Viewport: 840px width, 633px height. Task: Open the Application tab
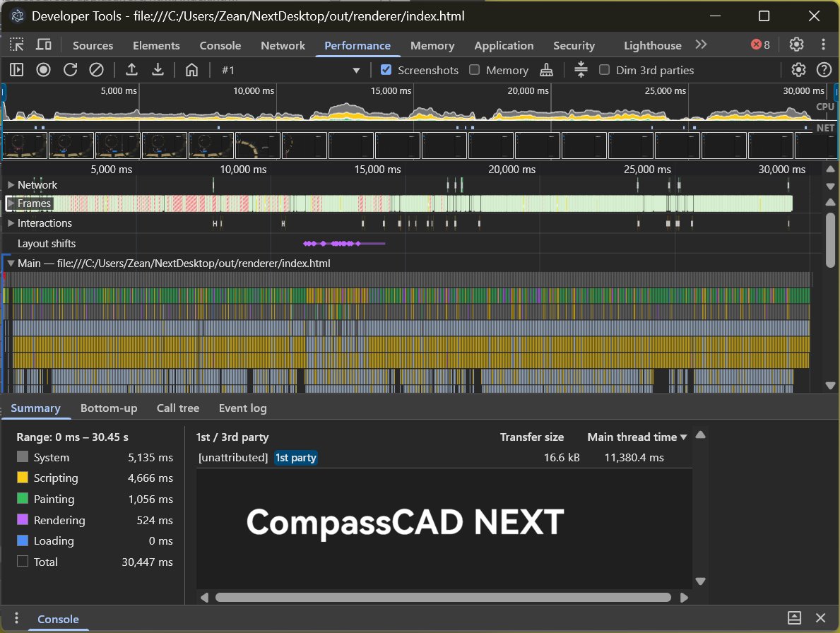504,45
